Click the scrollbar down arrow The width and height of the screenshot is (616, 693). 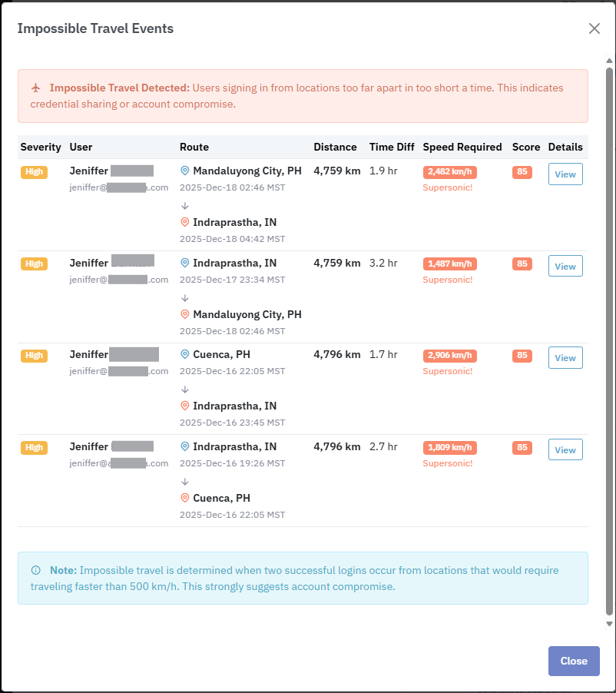pos(610,625)
